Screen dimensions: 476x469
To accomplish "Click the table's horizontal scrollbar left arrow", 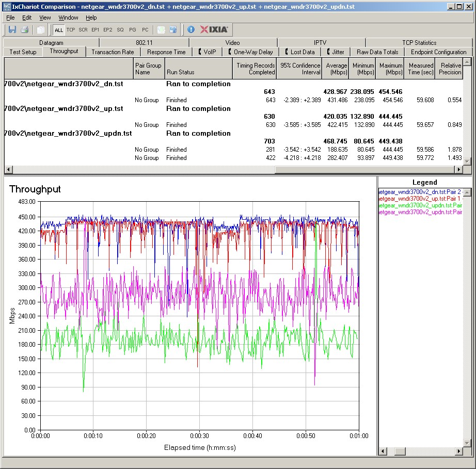I will [x=8, y=170].
